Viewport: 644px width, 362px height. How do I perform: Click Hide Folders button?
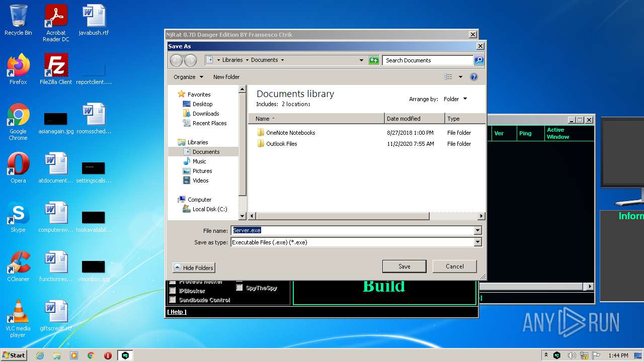coord(194,268)
